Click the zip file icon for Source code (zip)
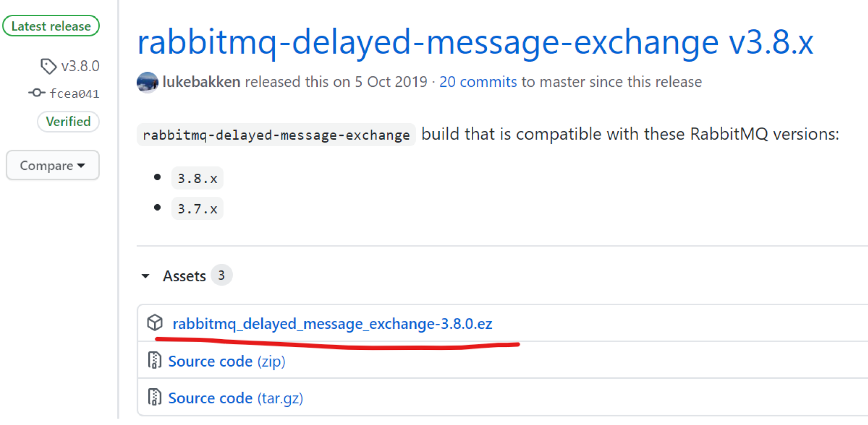Image resolution: width=868 pixels, height=425 pixels. (155, 361)
